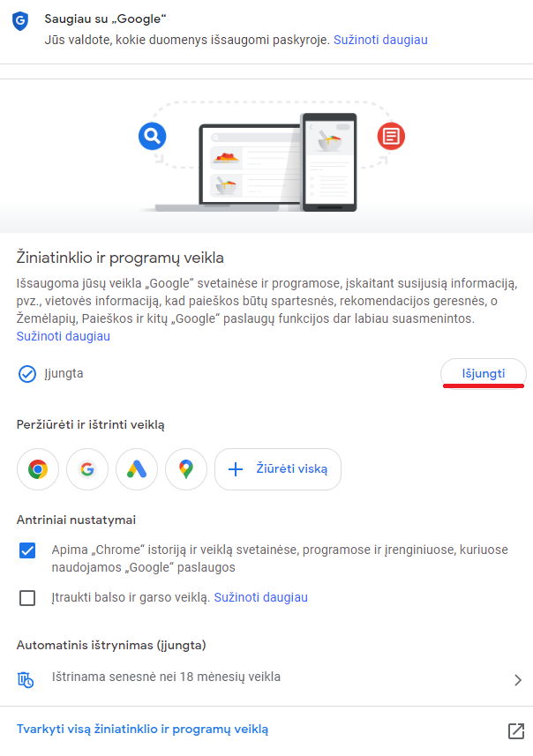533x756 pixels.
Task: Open Chrome activity icon
Action: point(38,469)
